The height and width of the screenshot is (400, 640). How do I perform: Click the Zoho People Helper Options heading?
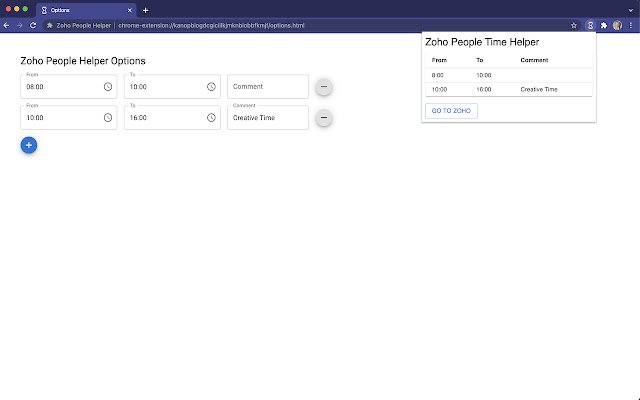[83, 61]
